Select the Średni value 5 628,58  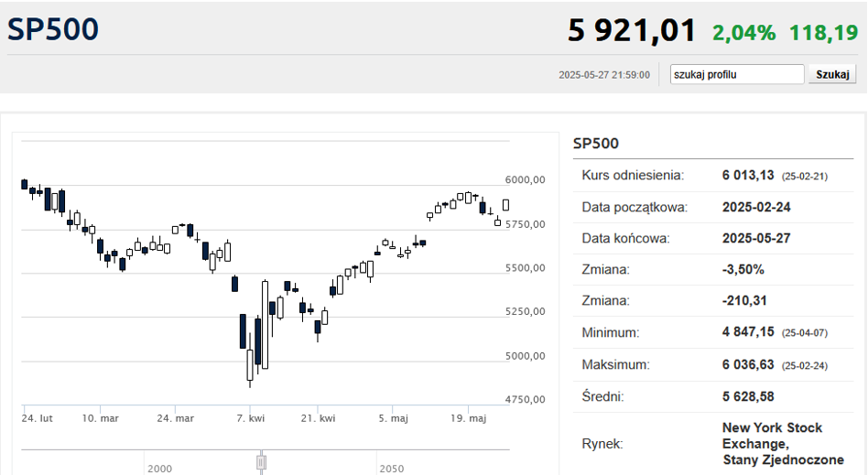[748, 395]
